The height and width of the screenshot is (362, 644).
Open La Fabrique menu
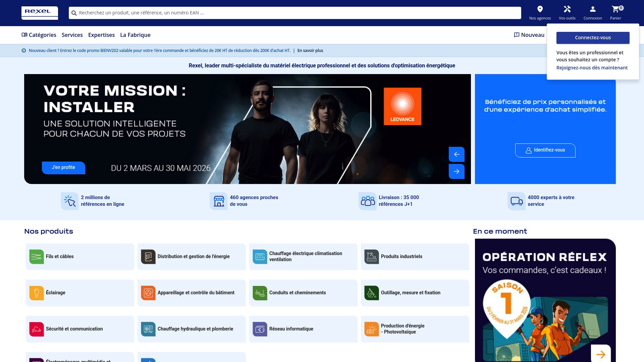pyautogui.click(x=135, y=35)
